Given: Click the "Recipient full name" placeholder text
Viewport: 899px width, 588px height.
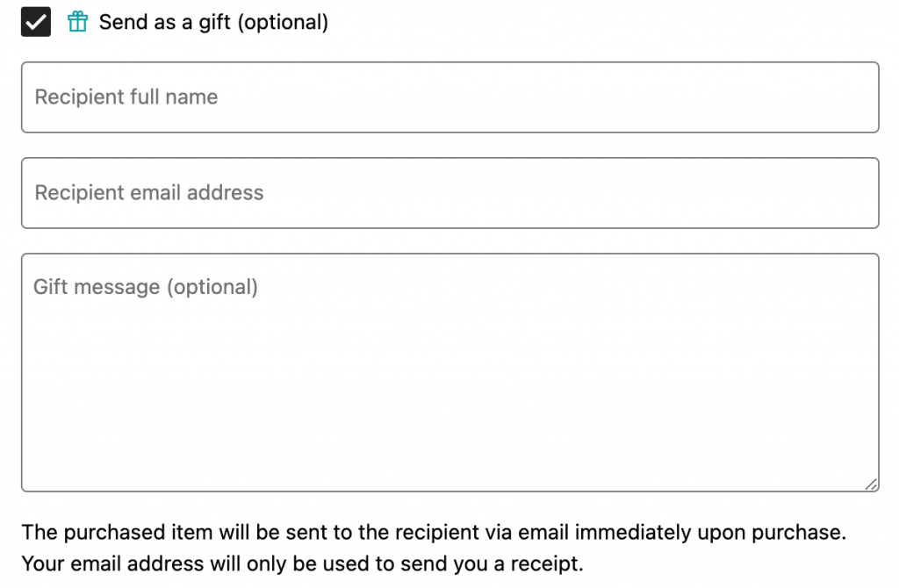Looking at the screenshot, I should click(126, 97).
